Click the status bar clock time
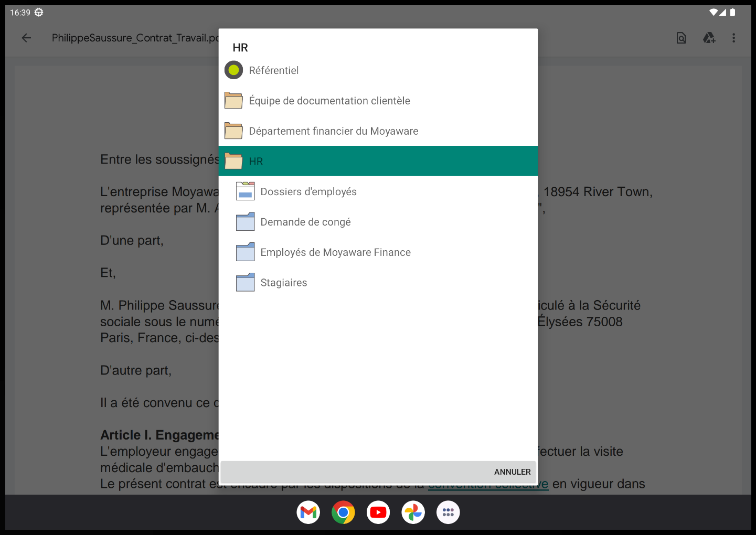The height and width of the screenshot is (535, 756). pyautogui.click(x=20, y=13)
